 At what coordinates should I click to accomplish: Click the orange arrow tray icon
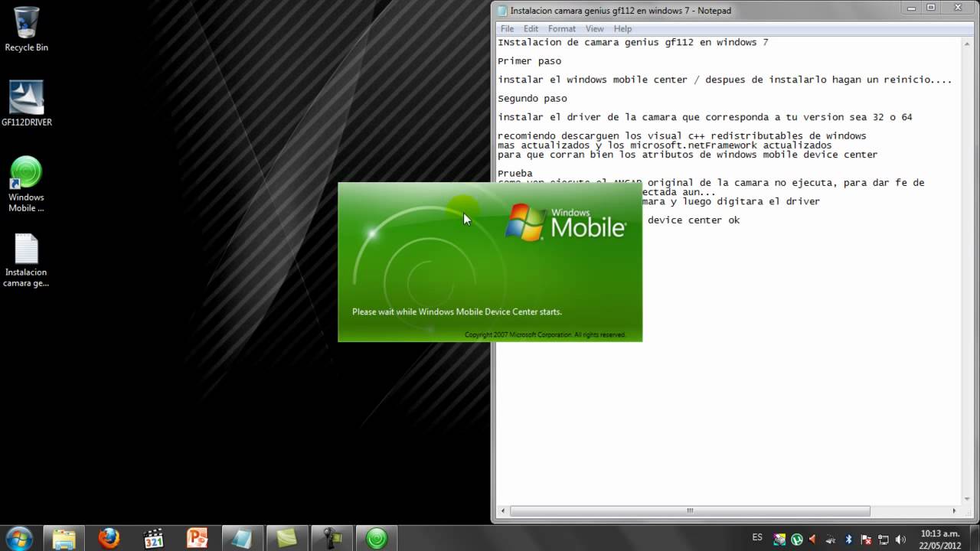coord(814,540)
